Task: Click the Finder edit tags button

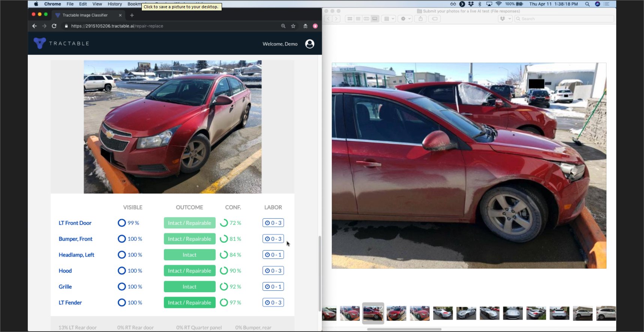Action: coord(434,19)
